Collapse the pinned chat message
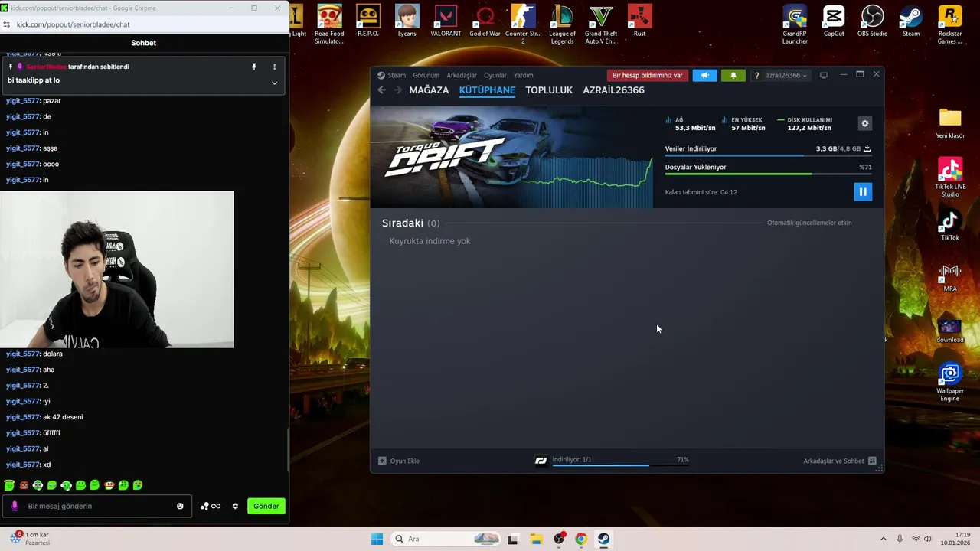The height and width of the screenshot is (551, 980). click(274, 83)
